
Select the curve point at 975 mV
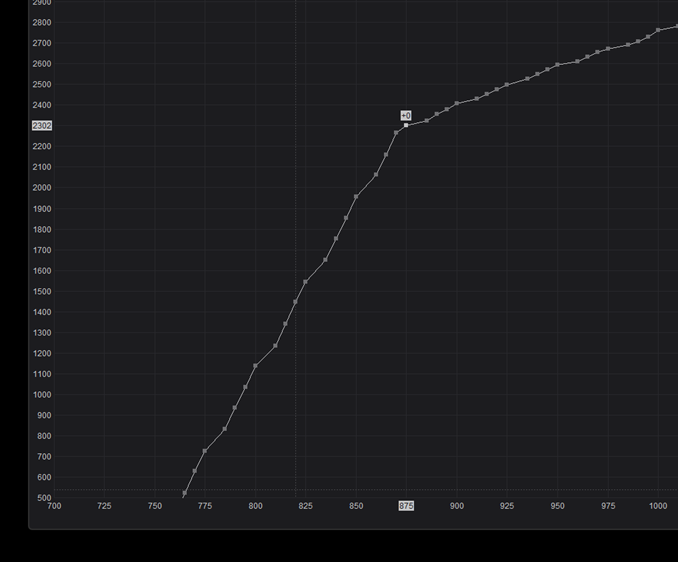tap(608, 49)
